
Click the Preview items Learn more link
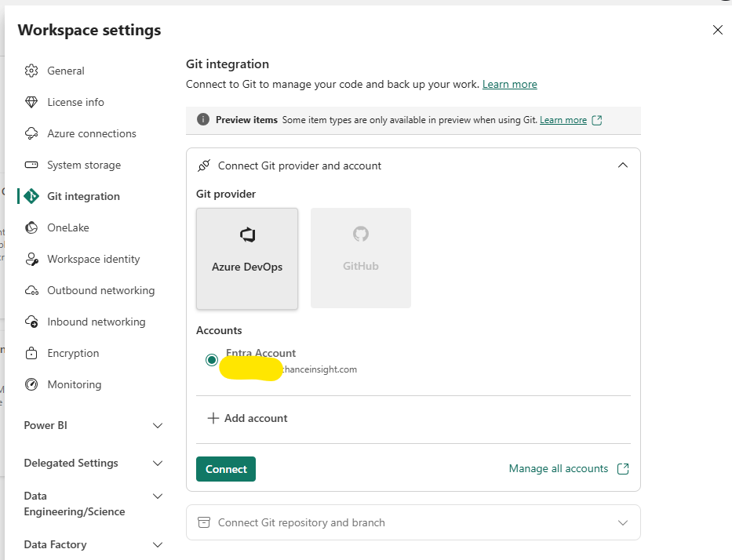563,120
